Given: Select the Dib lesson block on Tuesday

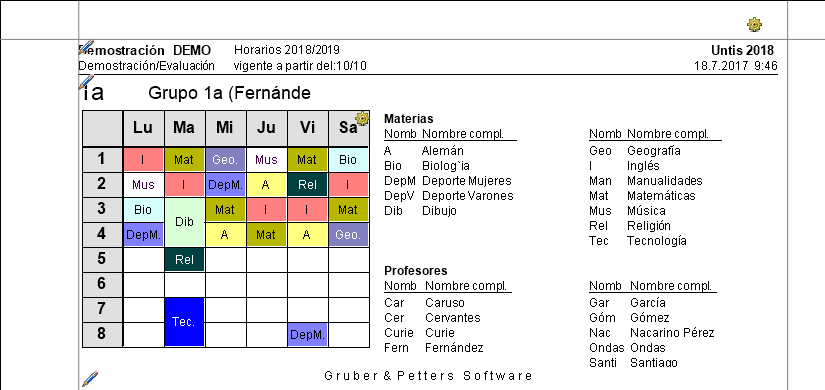Looking at the screenshot, I should click(x=184, y=222).
